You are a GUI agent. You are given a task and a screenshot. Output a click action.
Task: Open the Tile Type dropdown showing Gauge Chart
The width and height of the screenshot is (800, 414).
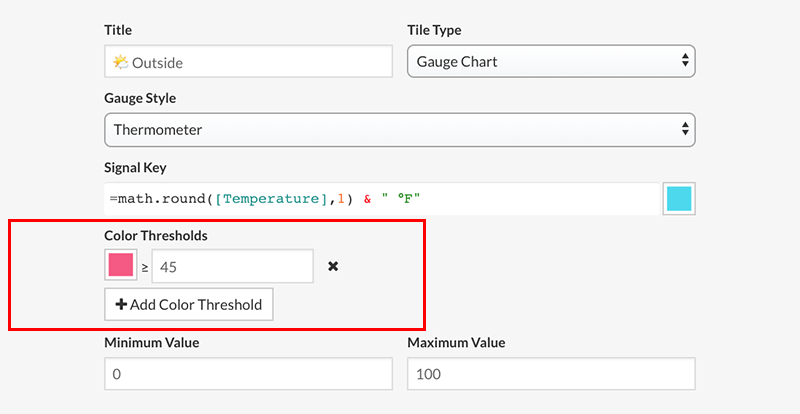pyautogui.click(x=550, y=61)
